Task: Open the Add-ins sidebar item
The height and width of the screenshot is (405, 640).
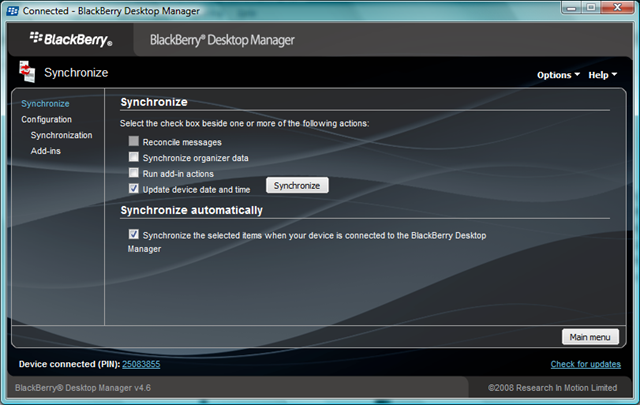Action: tap(46, 151)
